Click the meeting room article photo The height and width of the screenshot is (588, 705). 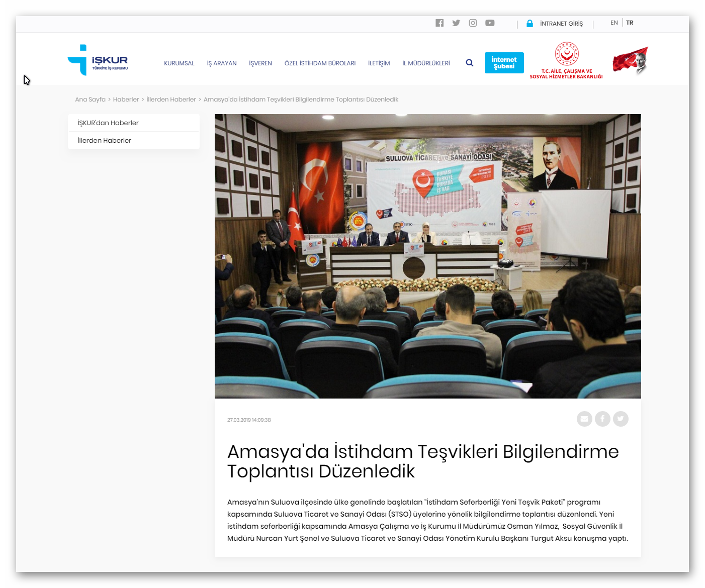[x=427, y=256]
